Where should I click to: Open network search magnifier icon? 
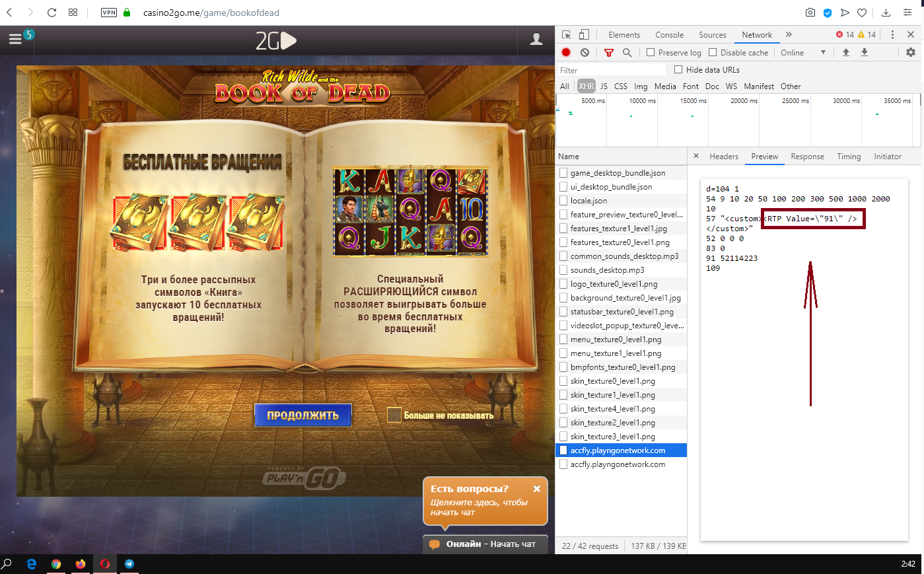[627, 52]
